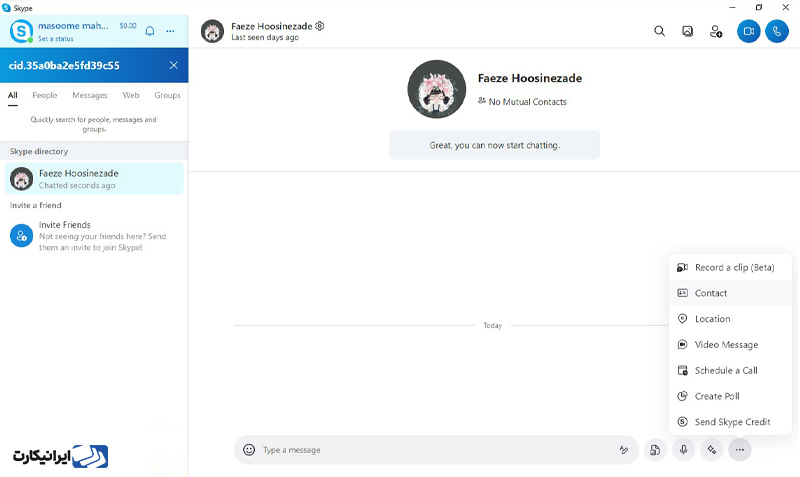Open the More options ellipsis beside the bell

(x=170, y=31)
